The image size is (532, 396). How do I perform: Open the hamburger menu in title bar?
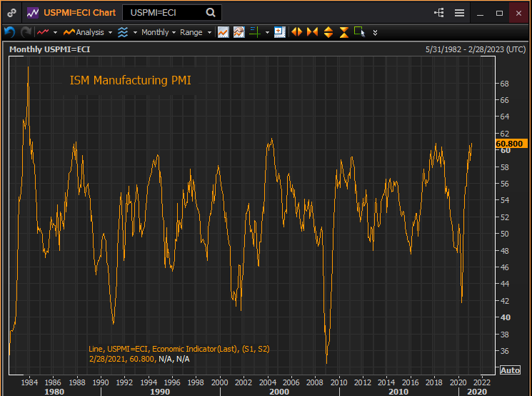tap(459, 13)
